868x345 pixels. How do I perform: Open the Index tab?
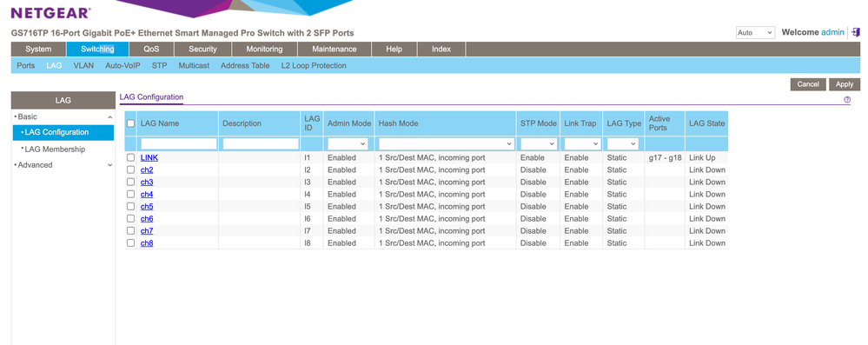coord(441,50)
